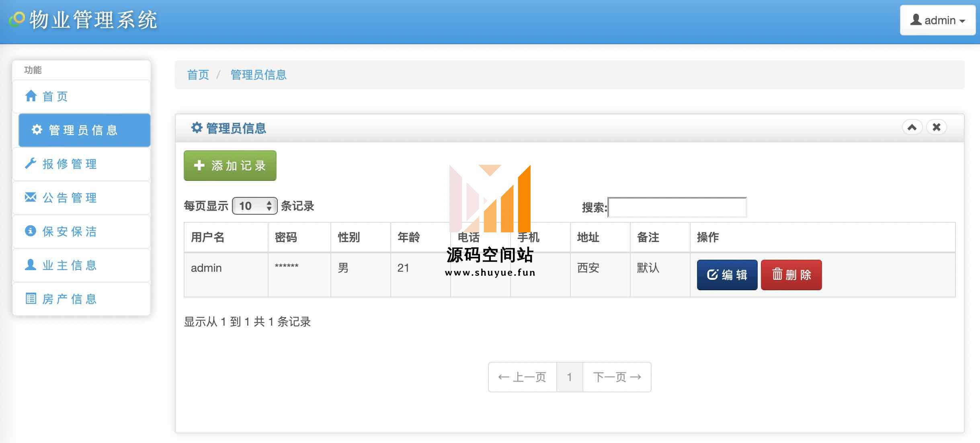Image resolution: width=980 pixels, height=443 pixels.
Task: Click the 西安 address cell
Action: pyautogui.click(x=600, y=275)
